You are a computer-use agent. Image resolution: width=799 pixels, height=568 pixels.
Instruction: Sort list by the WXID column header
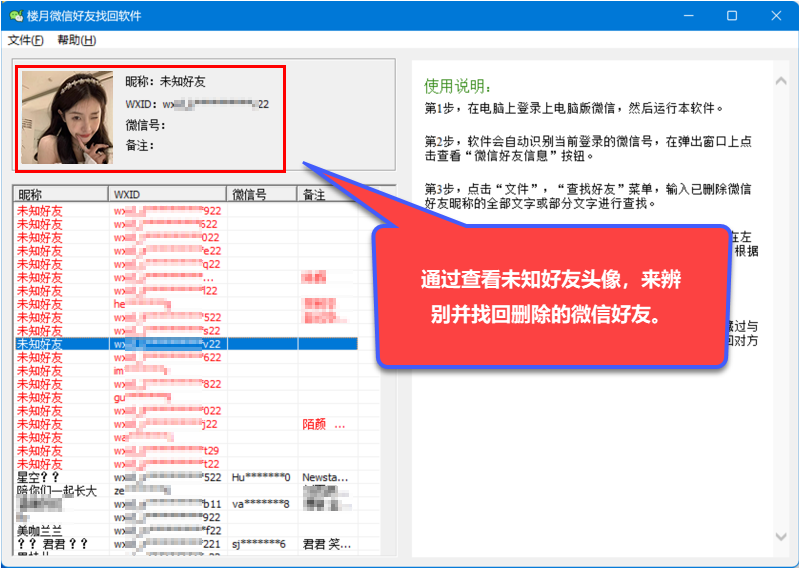[x=167, y=195]
